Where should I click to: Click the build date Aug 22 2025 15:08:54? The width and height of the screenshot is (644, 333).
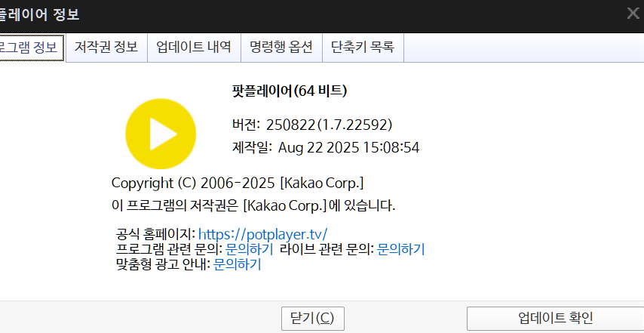pyautogui.click(x=348, y=147)
